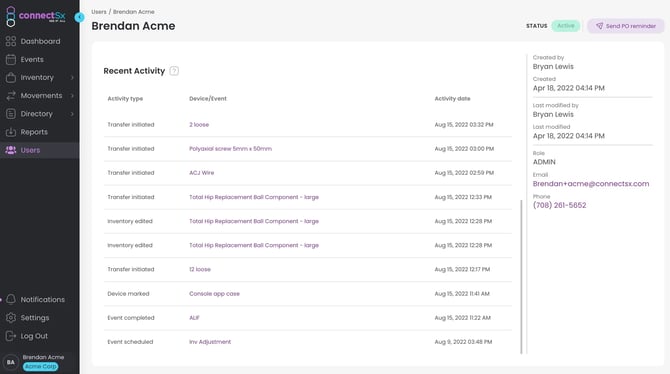The width and height of the screenshot is (670, 374).
Task: Open the 12 loose link
Action: tap(200, 269)
